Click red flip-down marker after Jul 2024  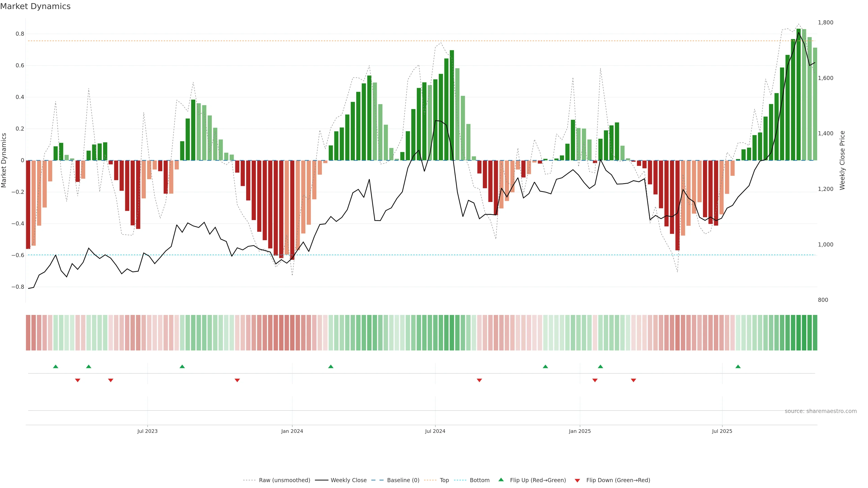click(x=479, y=380)
